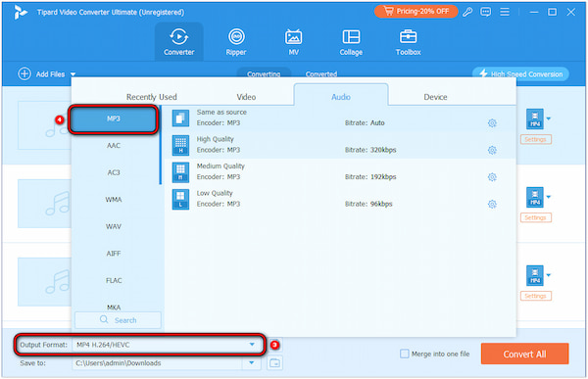This screenshot has height=379, width=588.
Task: Expand the third file's format dropdown arrow
Action: click(549, 275)
